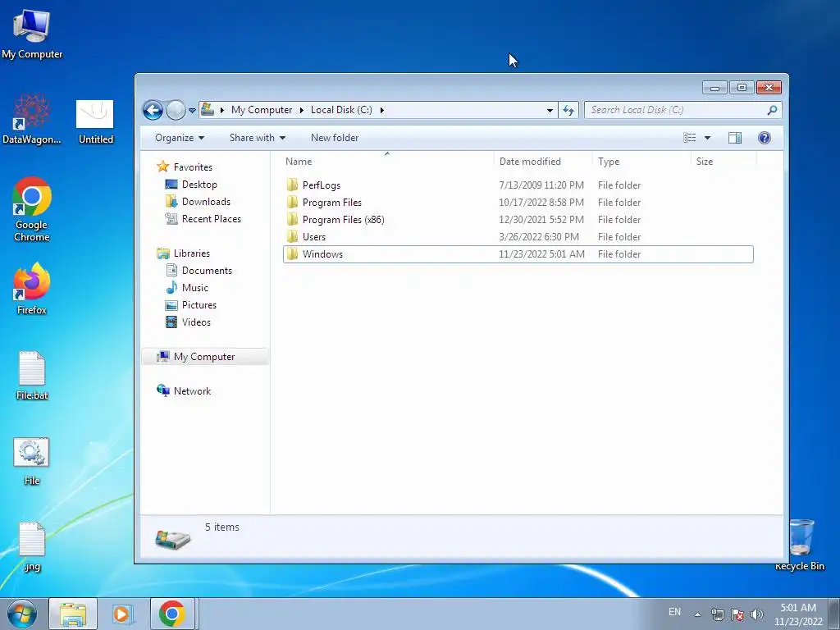Image resolution: width=840 pixels, height=630 pixels.
Task: Open the network tray icon
Action: click(x=717, y=614)
